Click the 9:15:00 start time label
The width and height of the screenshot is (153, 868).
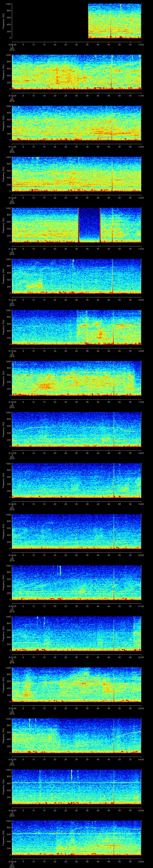(x=12, y=351)
